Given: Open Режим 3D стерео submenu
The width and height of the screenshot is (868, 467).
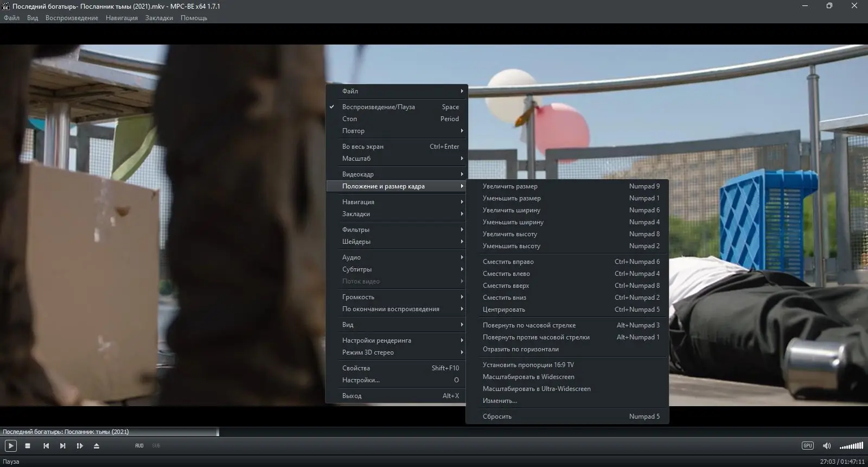Looking at the screenshot, I should click(396, 352).
